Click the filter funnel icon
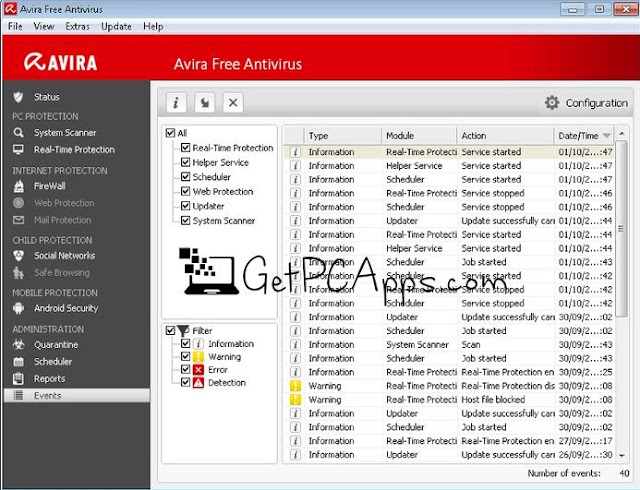640x490 pixels. 183,330
